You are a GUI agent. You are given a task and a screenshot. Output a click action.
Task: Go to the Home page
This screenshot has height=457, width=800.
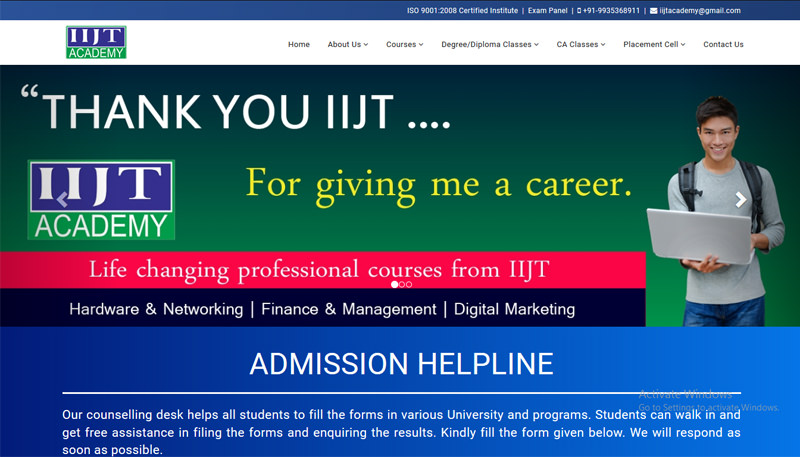tap(298, 44)
